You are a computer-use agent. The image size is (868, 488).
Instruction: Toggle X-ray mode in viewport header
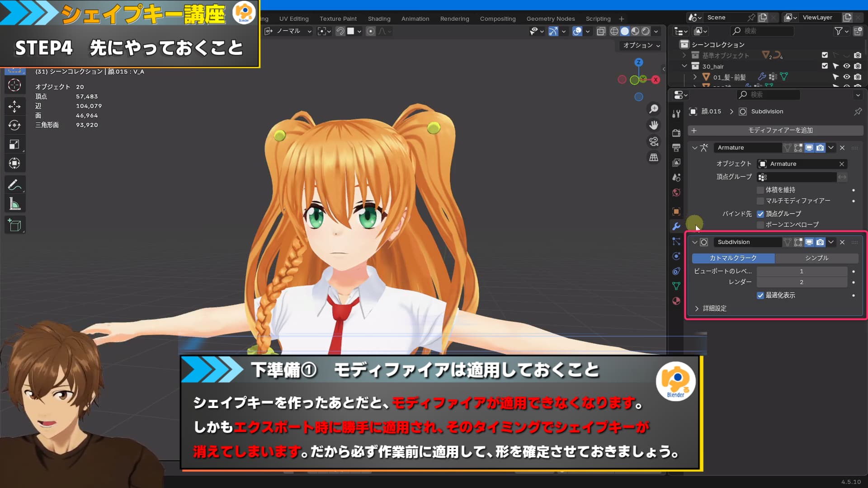pyautogui.click(x=601, y=31)
